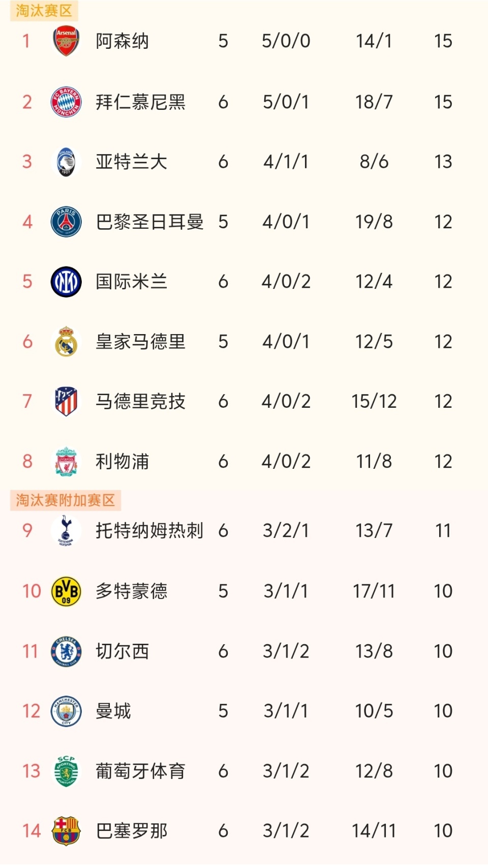Click the Arsenal club crest
The height and width of the screenshot is (868, 488).
[66, 41]
